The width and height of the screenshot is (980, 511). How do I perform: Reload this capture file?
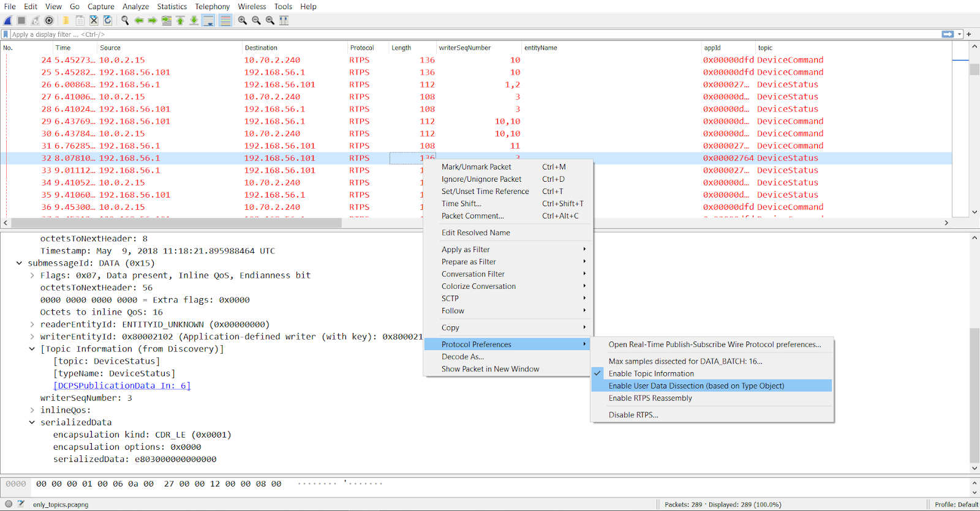point(108,20)
